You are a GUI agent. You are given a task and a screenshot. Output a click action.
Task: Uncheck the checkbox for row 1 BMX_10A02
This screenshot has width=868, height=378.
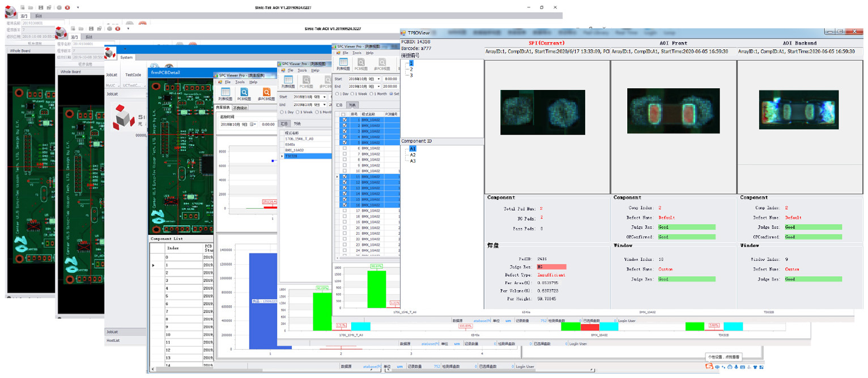point(343,120)
